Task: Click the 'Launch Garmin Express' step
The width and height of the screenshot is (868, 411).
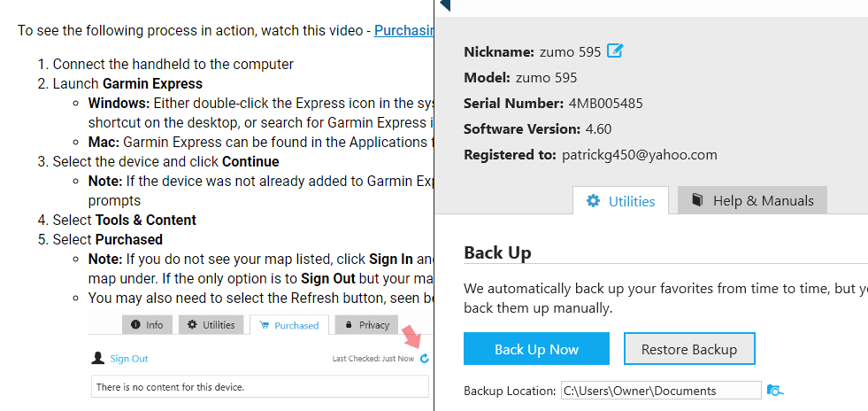Action: tap(128, 83)
